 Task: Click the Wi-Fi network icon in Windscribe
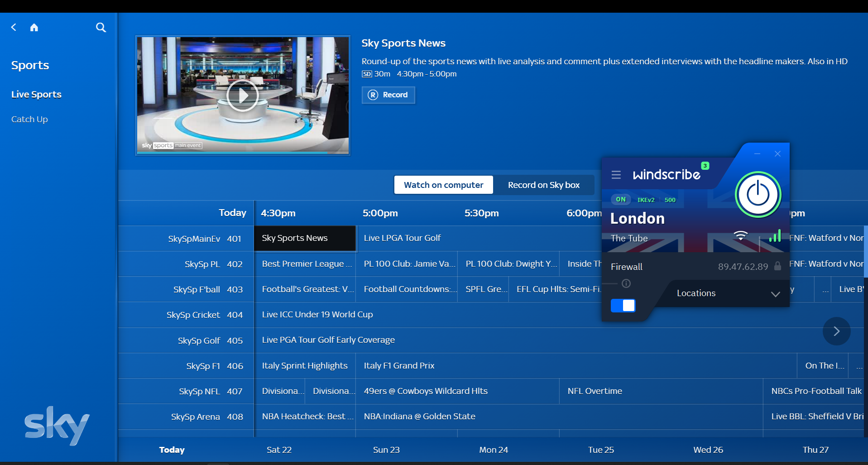click(740, 235)
